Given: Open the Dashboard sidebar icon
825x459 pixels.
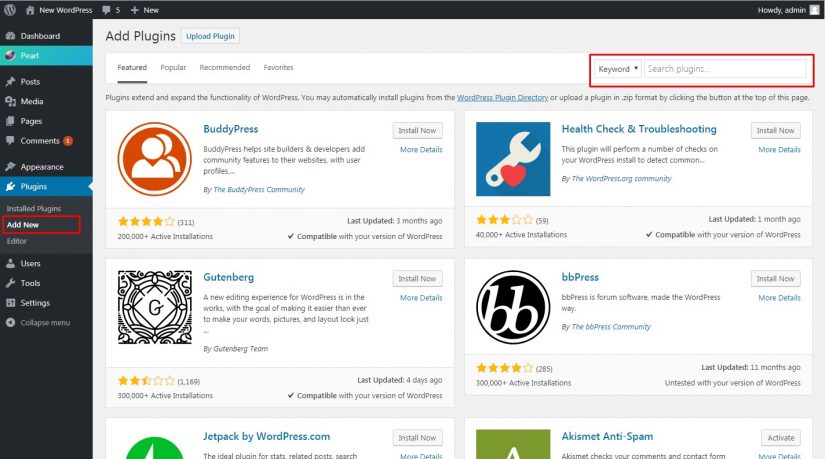Looking at the screenshot, I should [10, 36].
